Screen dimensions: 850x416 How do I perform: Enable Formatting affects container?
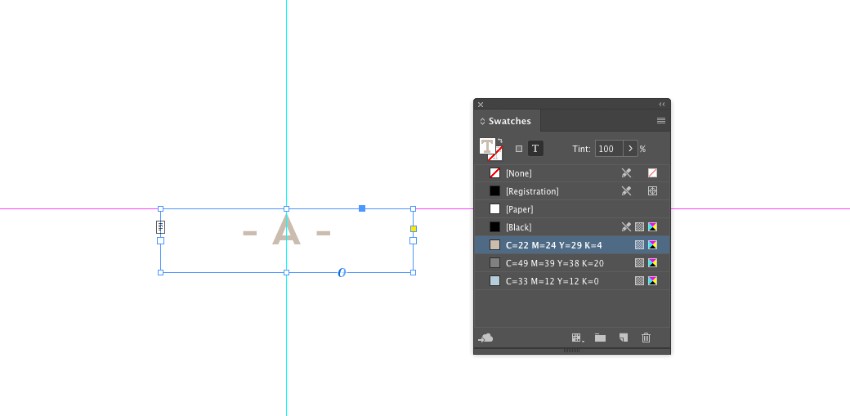coord(519,149)
